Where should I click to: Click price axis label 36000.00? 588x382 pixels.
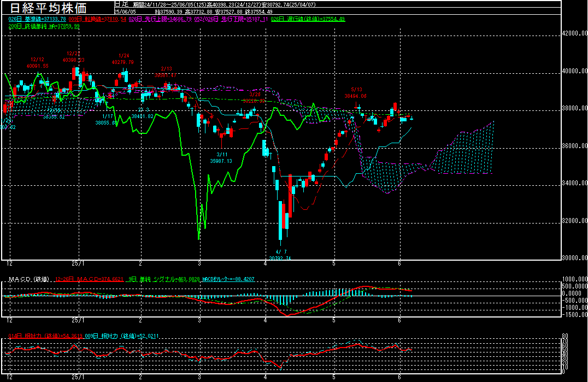[x=575, y=145]
